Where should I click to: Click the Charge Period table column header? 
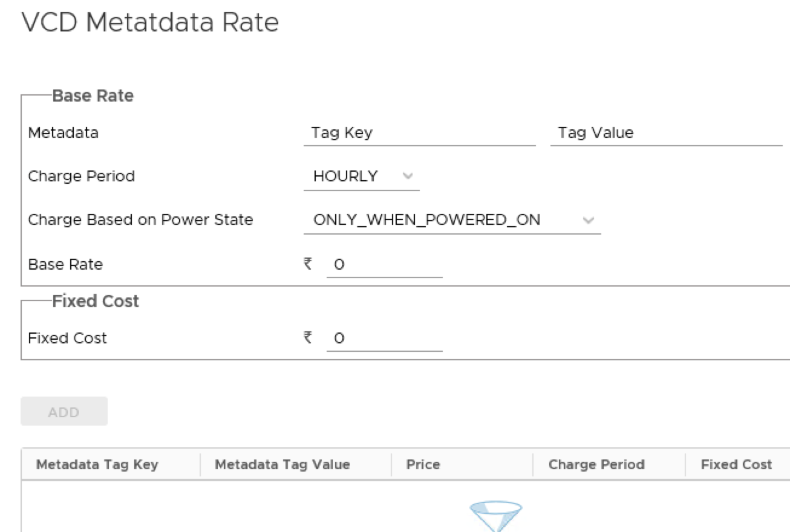[596, 465]
